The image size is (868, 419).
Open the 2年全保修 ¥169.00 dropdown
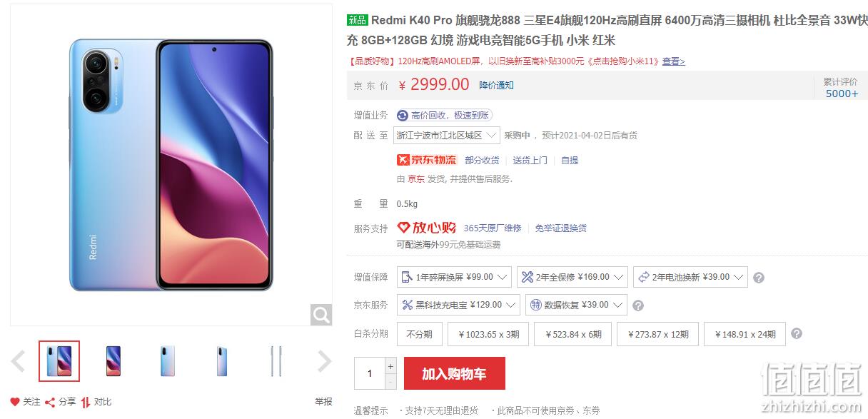click(572, 277)
